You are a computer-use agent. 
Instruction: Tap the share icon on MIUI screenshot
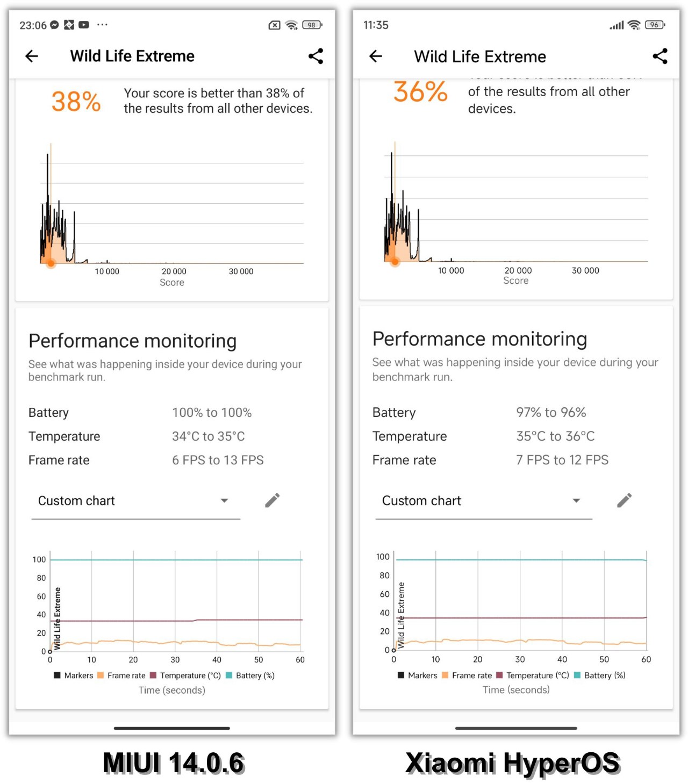[x=316, y=56]
